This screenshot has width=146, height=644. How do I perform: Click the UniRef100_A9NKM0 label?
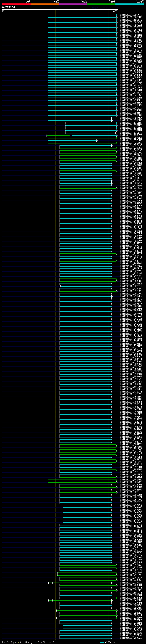pyautogui.click(x=131, y=40)
